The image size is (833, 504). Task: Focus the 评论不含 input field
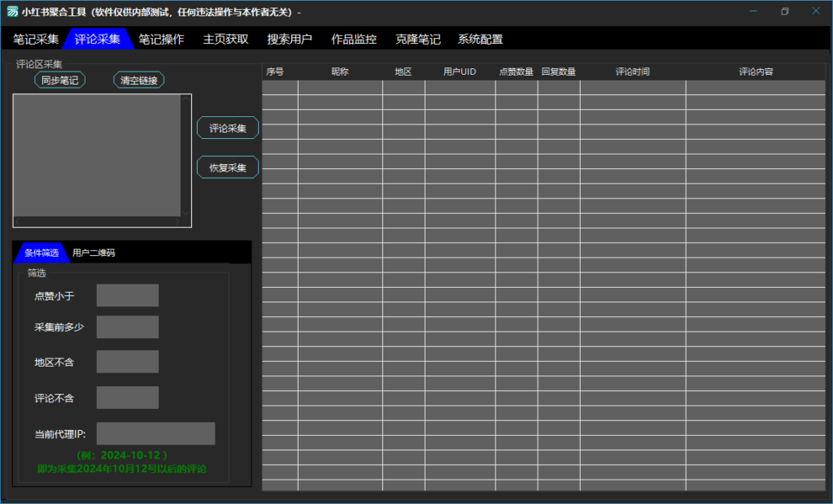[x=128, y=398]
